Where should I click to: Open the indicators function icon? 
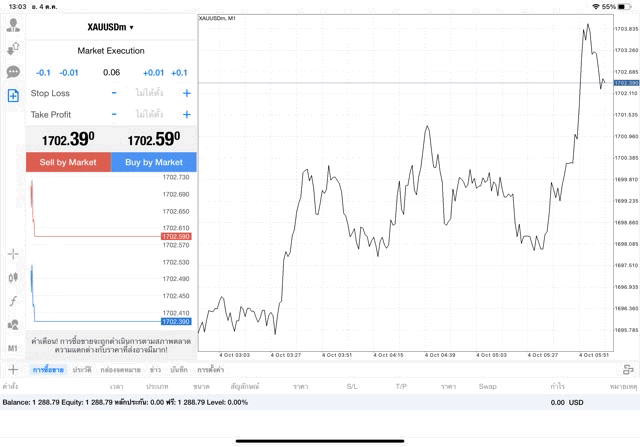(13, 301)
